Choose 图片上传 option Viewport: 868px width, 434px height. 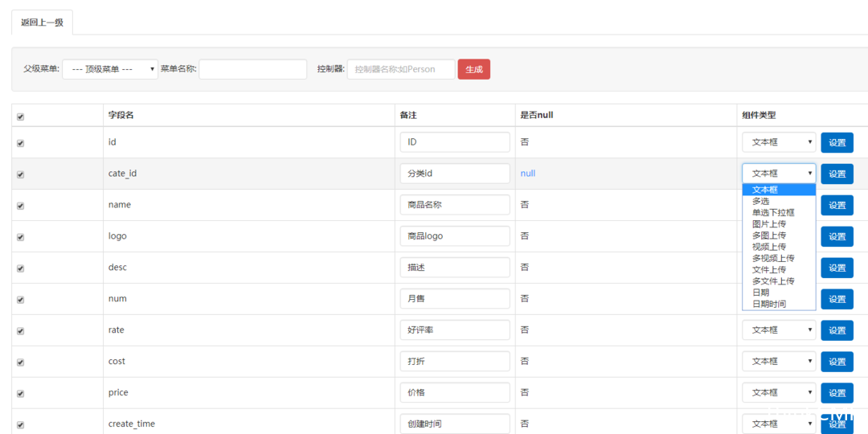point(779,224)
